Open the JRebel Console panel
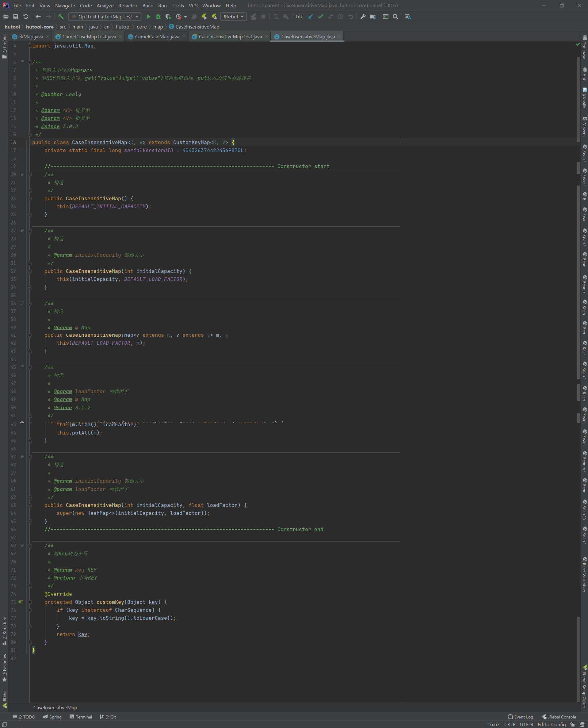 pos(559,717)
